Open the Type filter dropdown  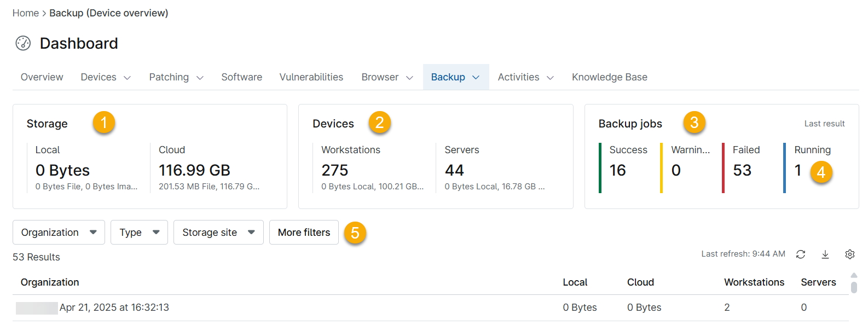[x=139, y=233]
